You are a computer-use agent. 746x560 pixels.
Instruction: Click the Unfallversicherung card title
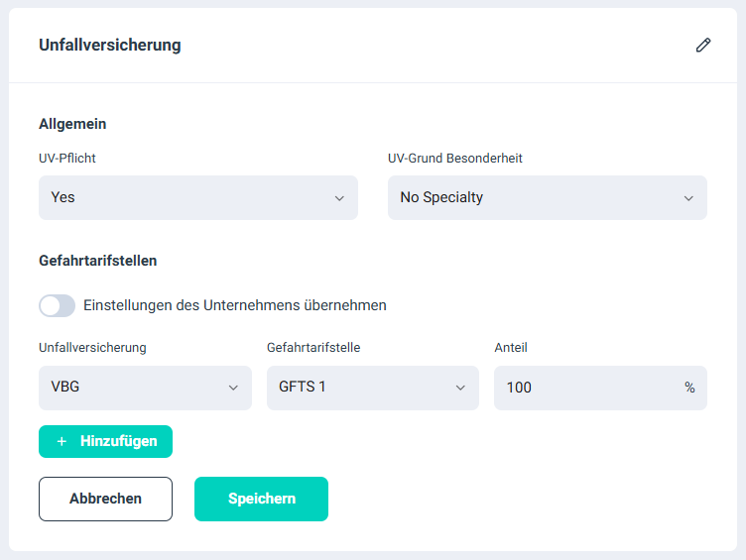[109, 45]
